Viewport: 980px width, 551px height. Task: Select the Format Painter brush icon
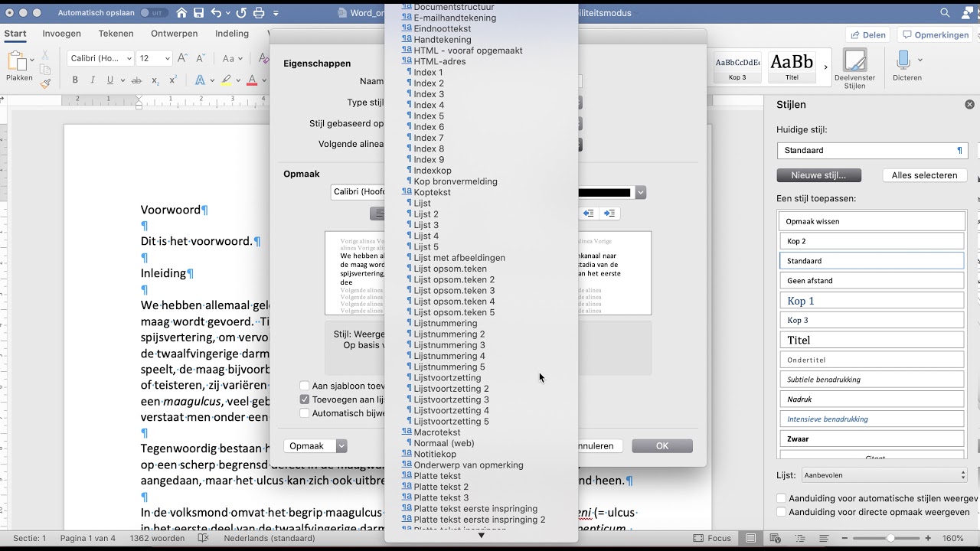(46, 83)
